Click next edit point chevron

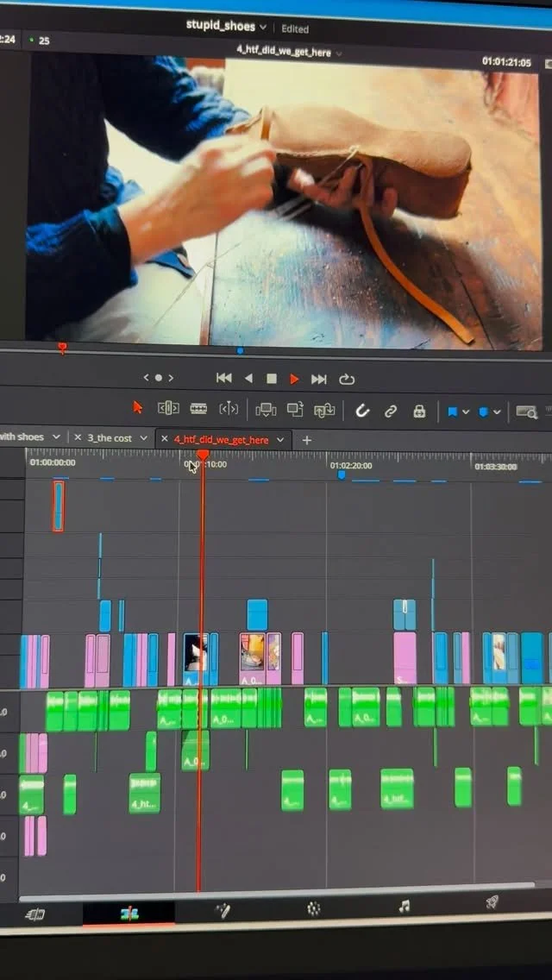(x=171, y=378)
